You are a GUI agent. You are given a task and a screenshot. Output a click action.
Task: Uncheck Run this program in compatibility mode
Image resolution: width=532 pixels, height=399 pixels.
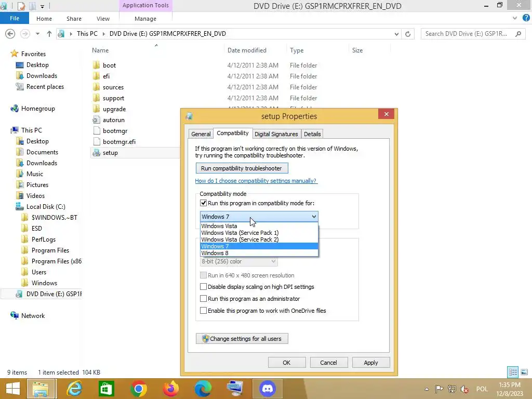203,203
